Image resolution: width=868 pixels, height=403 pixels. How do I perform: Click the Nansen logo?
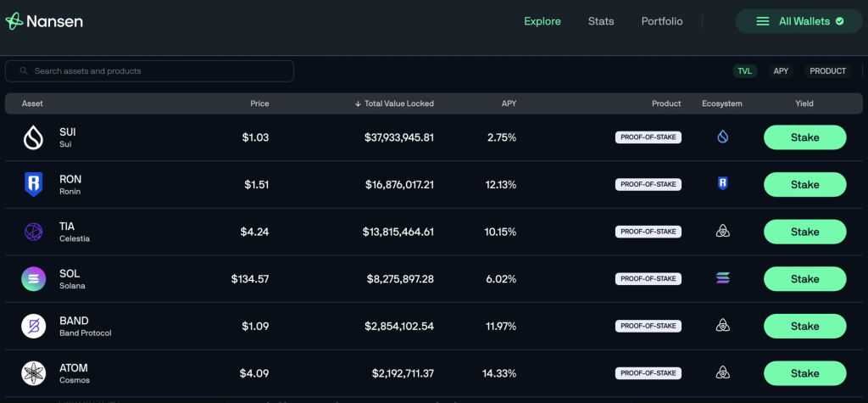click(x=44, y=21)
